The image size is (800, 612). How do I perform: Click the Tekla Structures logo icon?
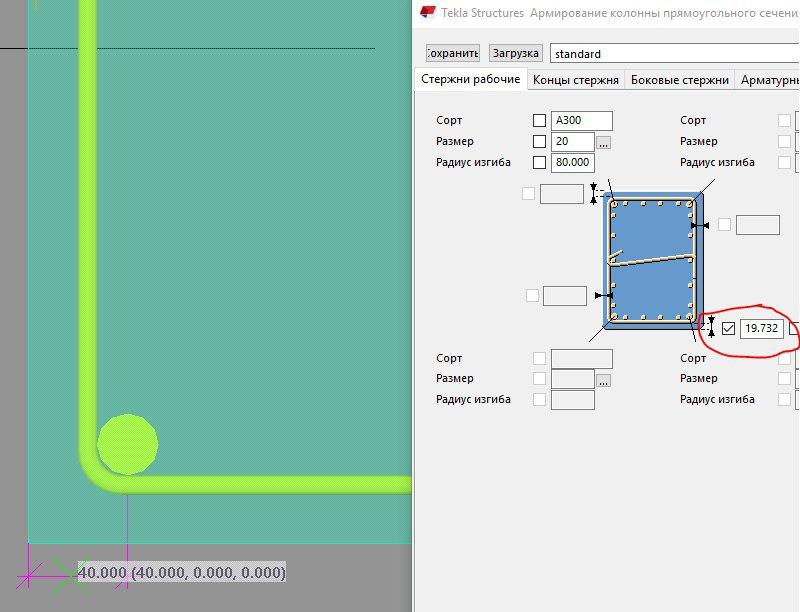pyautogui.click(x=428, y=12)
